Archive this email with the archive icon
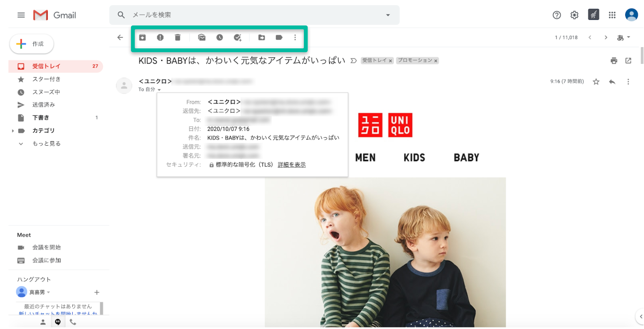Image resolution: width=644 pixels, height=329 pixels. click(142, 38)
